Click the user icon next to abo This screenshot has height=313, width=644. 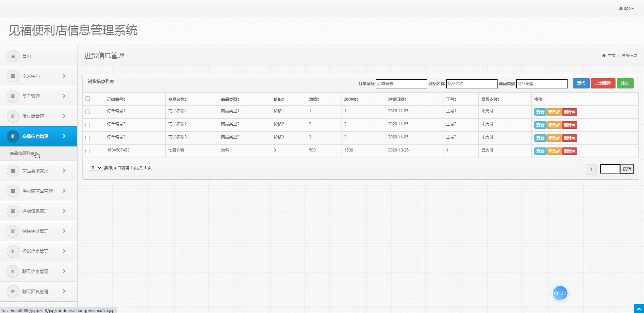[621, 8]
